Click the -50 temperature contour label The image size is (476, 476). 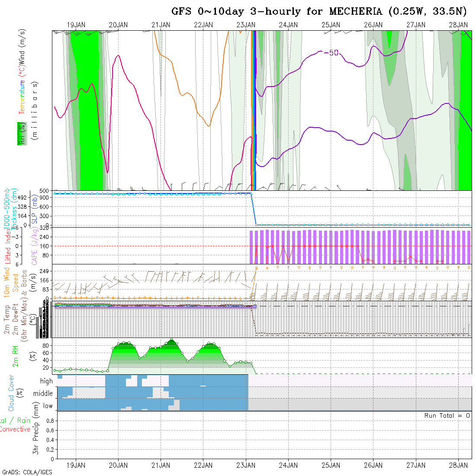331,53
